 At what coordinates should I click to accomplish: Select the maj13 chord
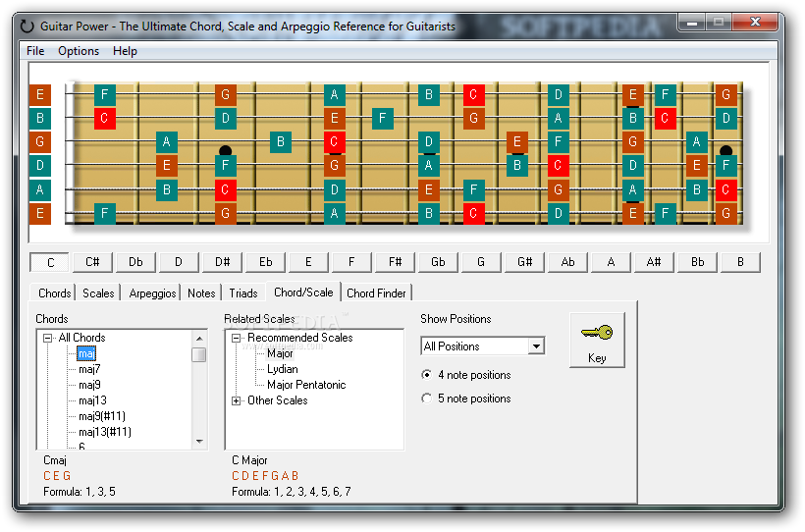(x=92, y=400)
